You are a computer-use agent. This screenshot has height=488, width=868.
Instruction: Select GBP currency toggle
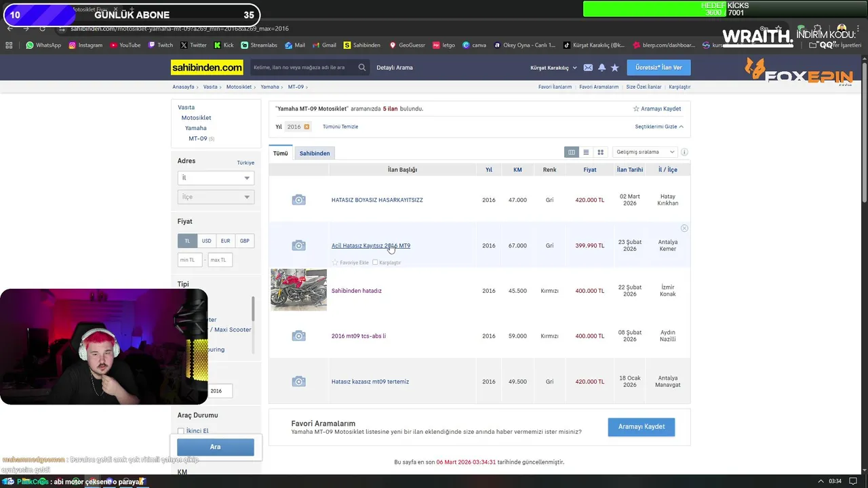244,241
